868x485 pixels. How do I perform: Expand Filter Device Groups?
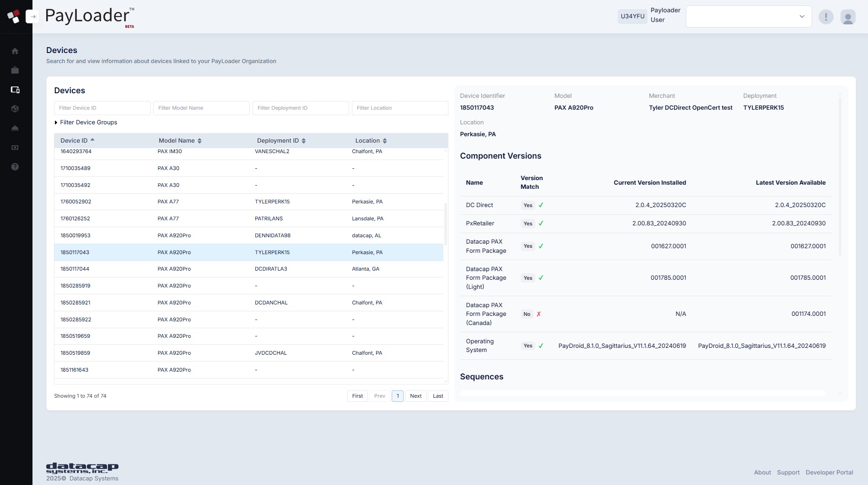pyautogui.click(x=86, y=123)
